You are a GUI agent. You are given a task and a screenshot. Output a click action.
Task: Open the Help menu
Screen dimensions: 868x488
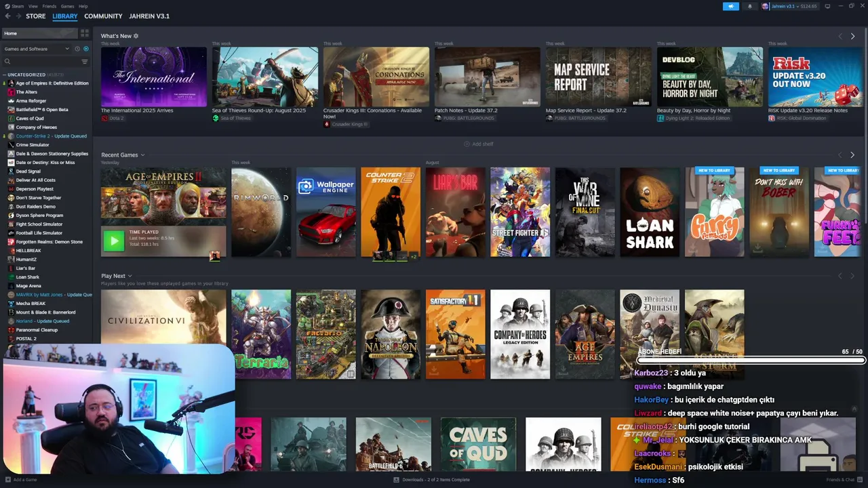click(x=83, y=6)
